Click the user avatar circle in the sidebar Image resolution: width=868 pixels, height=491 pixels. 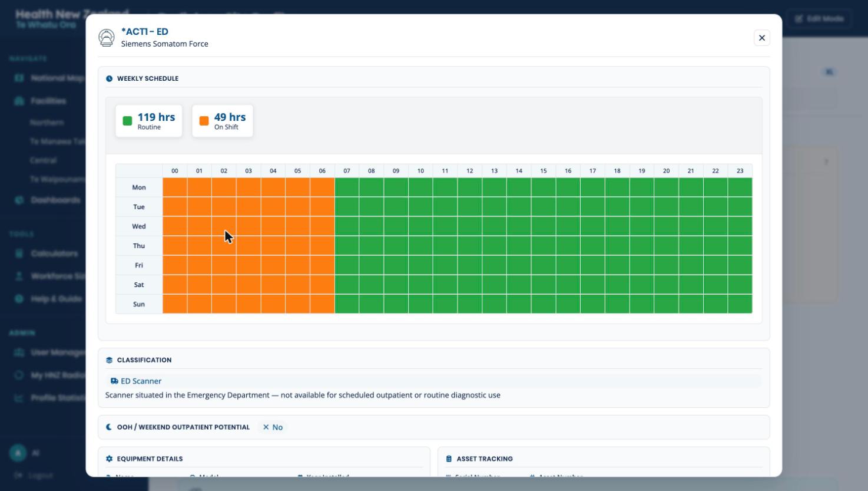tap(18, 453)
